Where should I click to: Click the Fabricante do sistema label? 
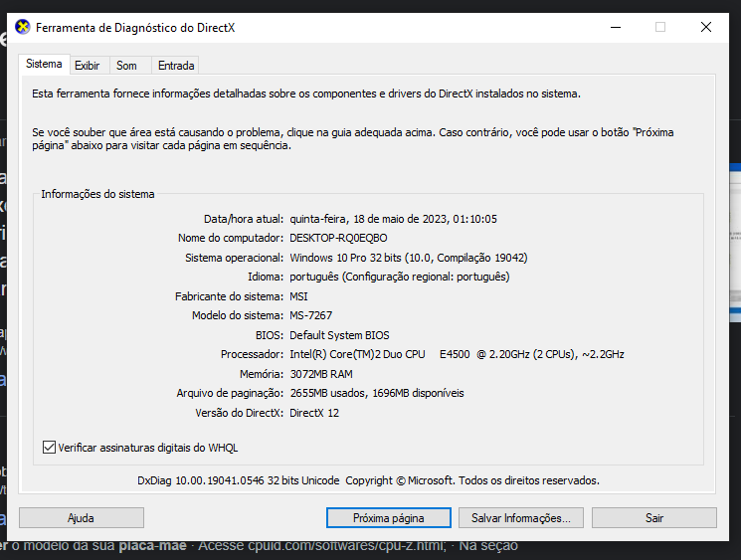coord(229,296)
